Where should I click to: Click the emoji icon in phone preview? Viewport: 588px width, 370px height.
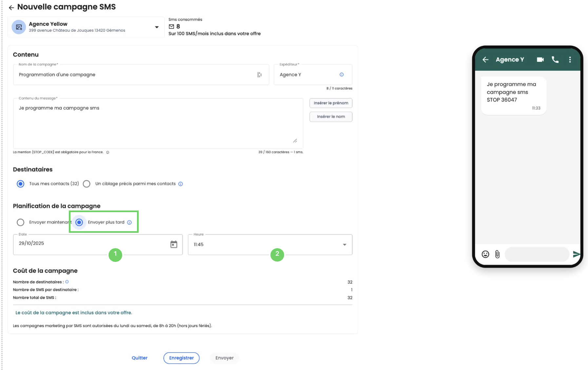click(485, 254)
